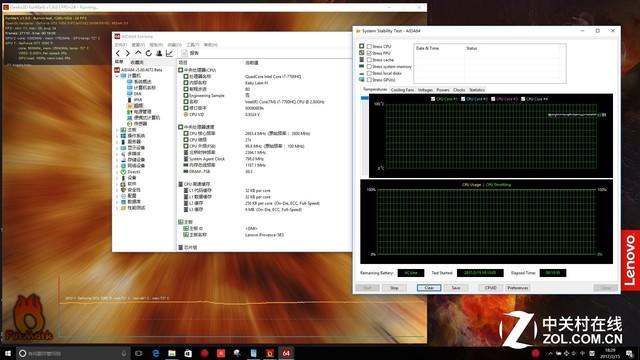Viewport: 640px width, 360px height.
Task: Enable the Stress system memory checkbox
Action: [369, 67]
